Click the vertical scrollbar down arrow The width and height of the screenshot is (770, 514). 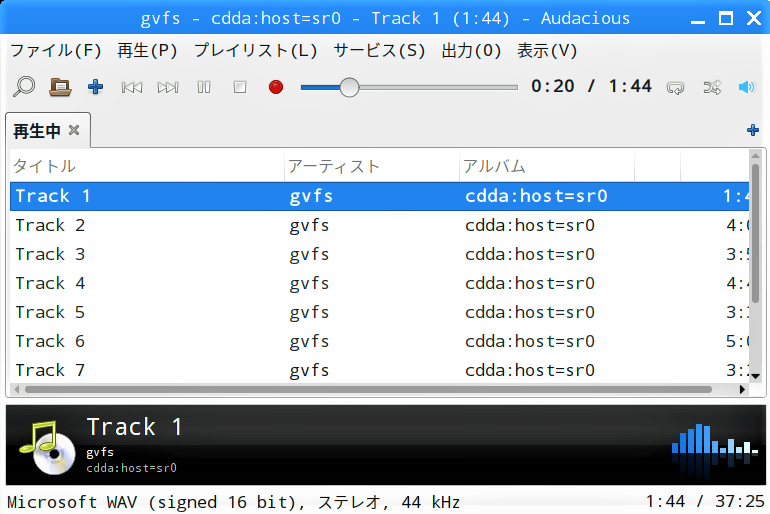coord(755,377)
